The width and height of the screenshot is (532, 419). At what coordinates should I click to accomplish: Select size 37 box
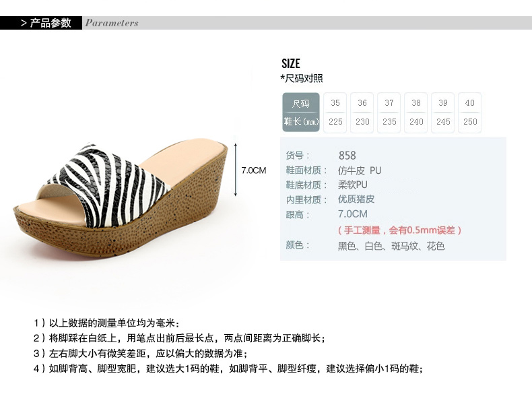coord(389,112)
